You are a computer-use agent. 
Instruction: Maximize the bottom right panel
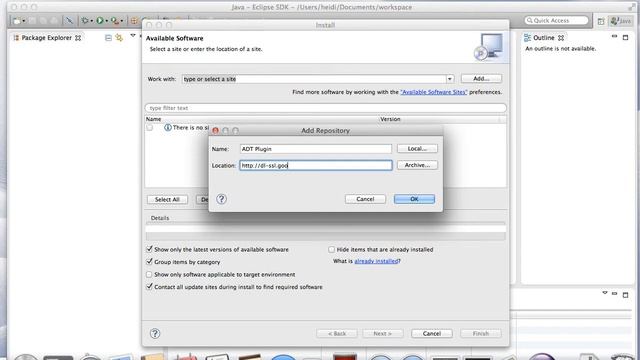625,295
